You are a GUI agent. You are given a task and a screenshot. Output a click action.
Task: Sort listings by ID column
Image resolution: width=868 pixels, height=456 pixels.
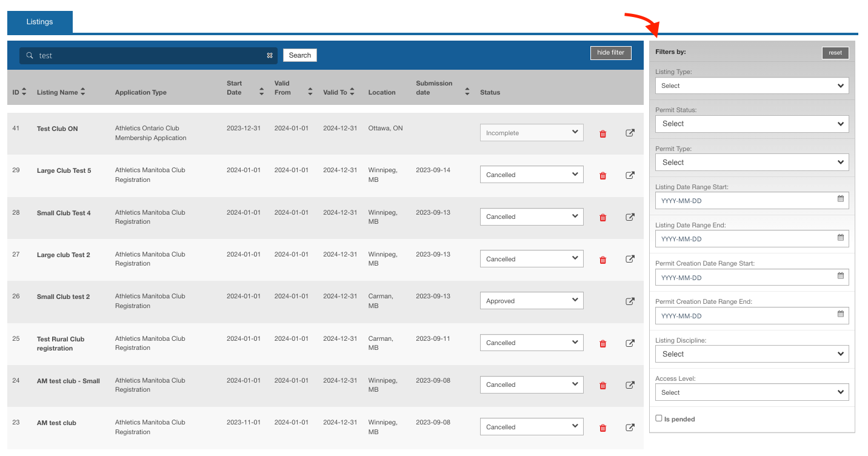click(19, 92)
